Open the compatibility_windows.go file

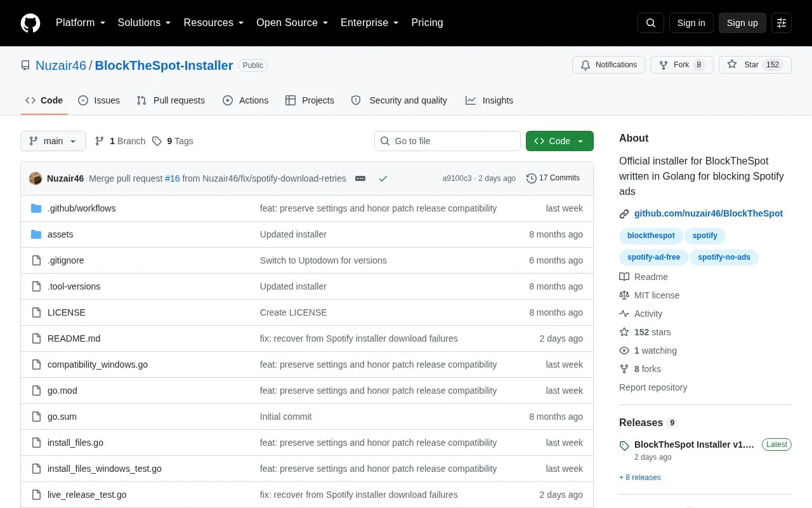click(x=98, y=364)
